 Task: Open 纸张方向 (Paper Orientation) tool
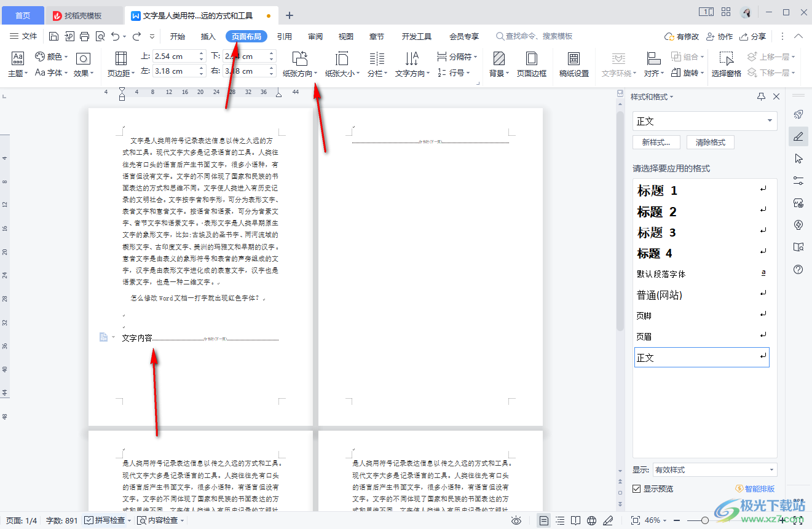(x=300, y=65)
